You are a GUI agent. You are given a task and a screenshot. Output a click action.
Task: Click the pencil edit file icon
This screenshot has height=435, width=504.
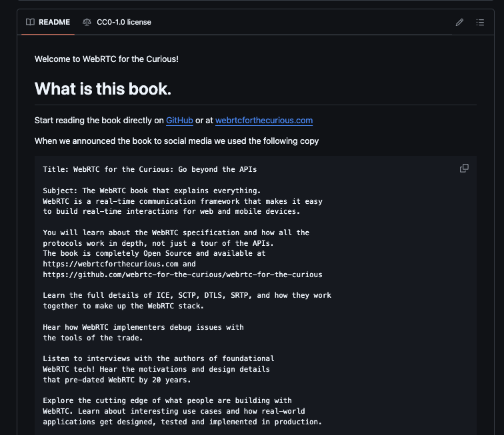click(x=459, y=22)
